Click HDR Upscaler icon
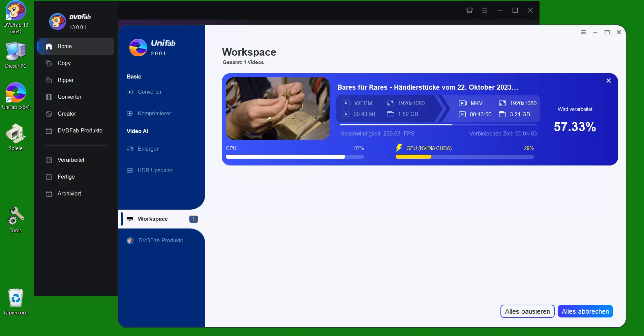 coord(130,171)
